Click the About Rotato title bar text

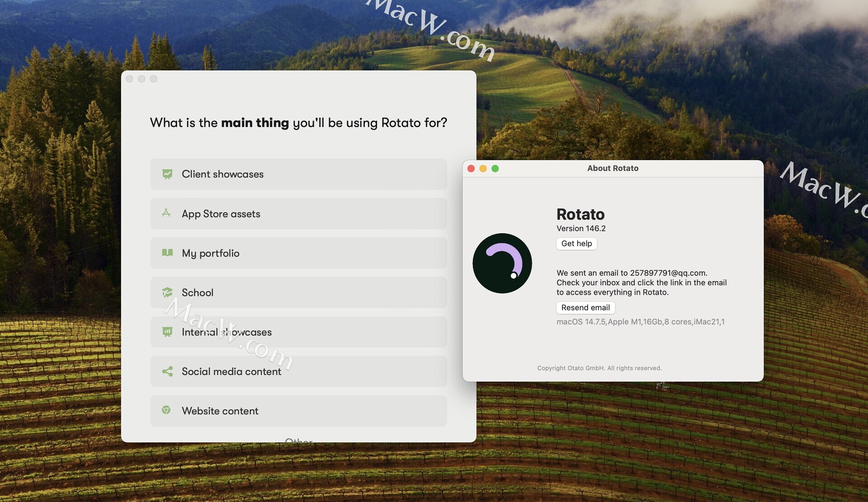pos(613,168)
